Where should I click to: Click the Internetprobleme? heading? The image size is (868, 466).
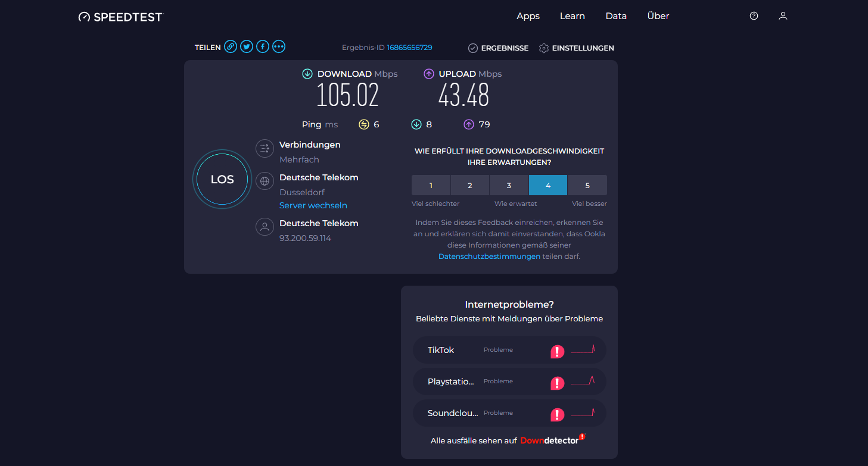509,305
